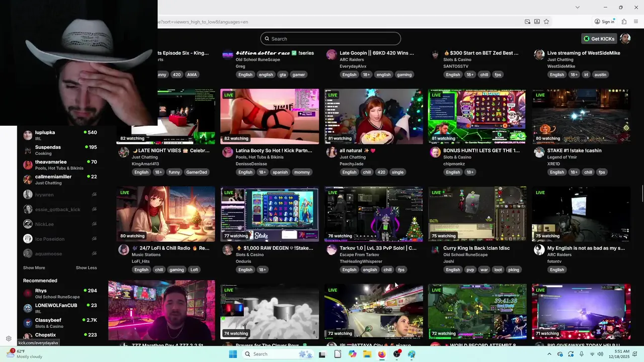Open the network icon in the system tray
The image size is (644, 362).
click(592, 354)
